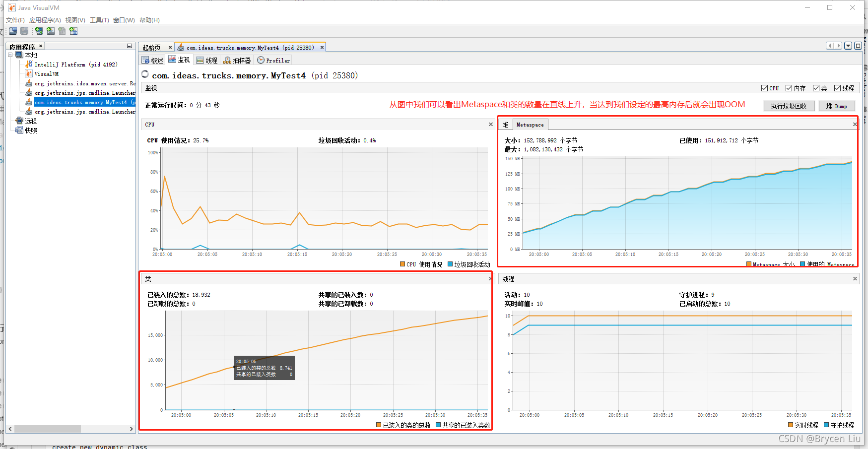The image size is (868, 449).
Task: Click Java icon of the first jps.cmdline.Launcher row
Action: (29, 93)
